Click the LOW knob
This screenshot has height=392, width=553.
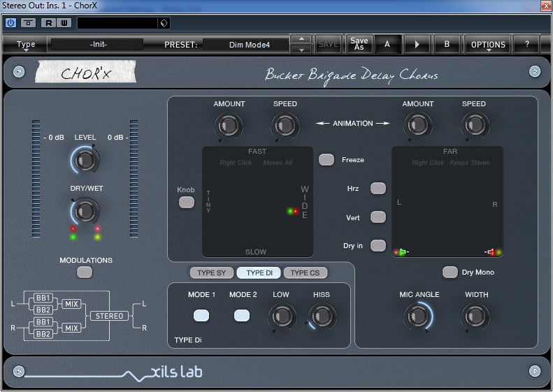pyautogui.click(x=282, y=316)
